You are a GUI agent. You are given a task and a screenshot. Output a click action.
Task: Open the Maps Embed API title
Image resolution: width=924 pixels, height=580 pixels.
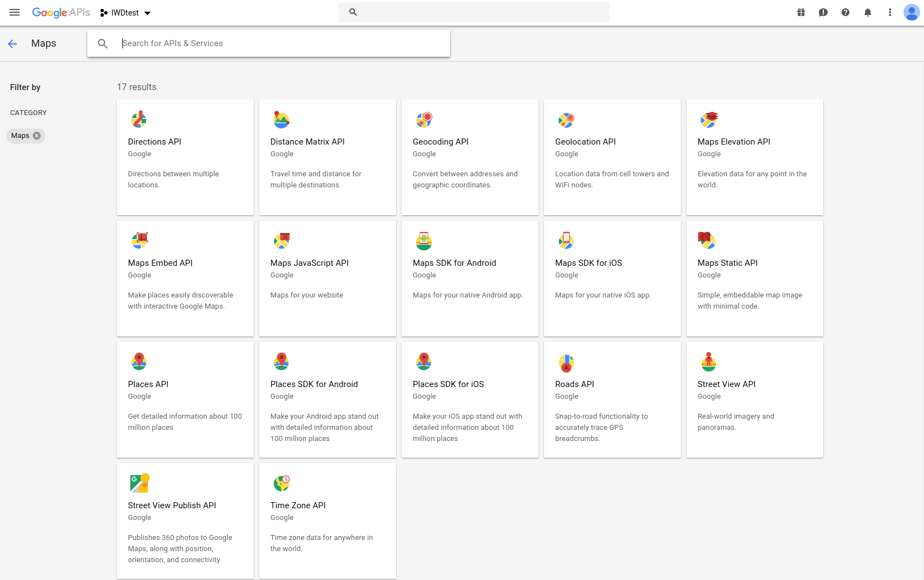[x=160, y=263]
